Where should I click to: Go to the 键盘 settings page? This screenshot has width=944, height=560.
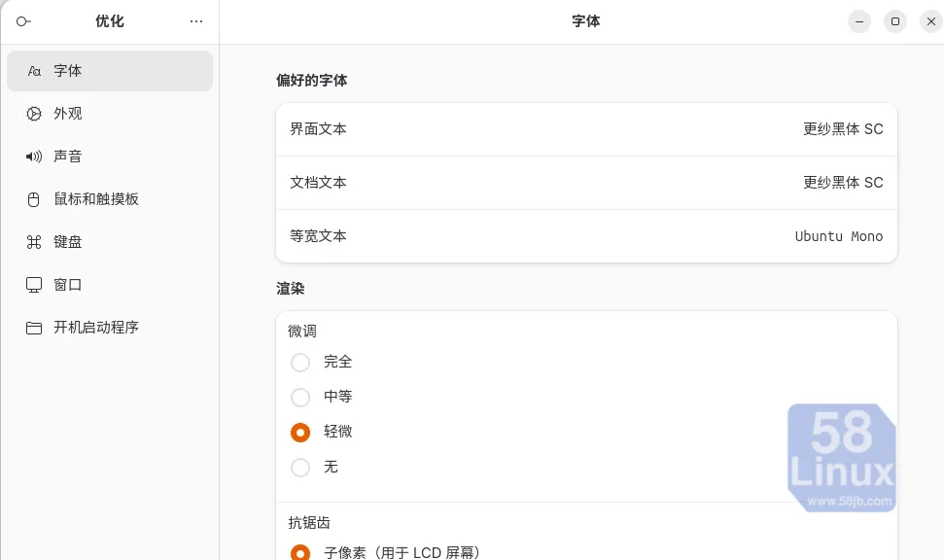110,242
